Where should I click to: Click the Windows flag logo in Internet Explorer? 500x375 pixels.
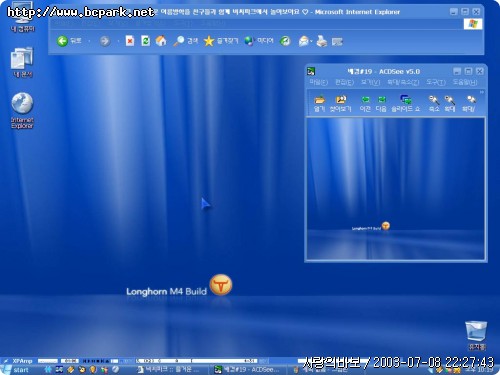(x=473, y=24)
